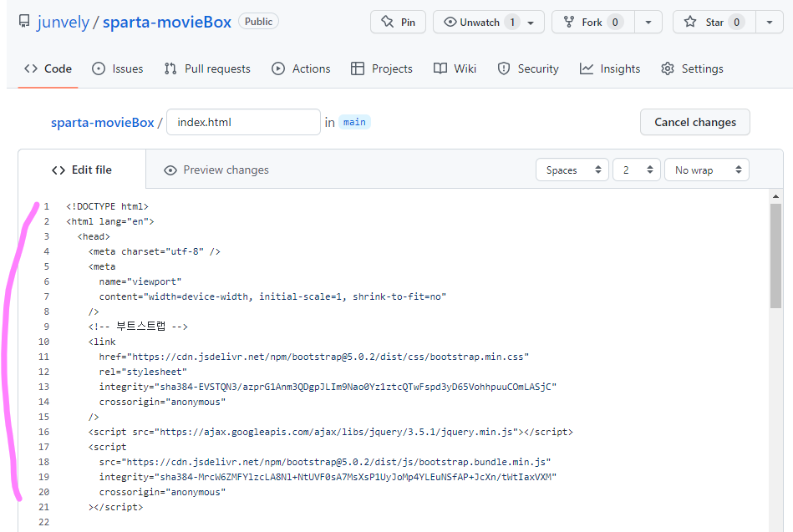Click the <html lang="en"> code line

[x=110, y=221]
